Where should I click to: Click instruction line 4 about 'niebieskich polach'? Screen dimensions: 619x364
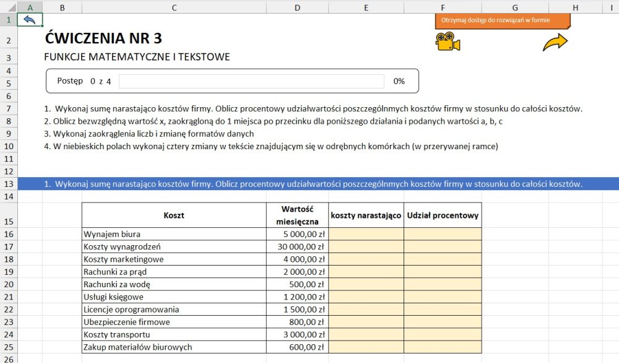coord(271,147)
